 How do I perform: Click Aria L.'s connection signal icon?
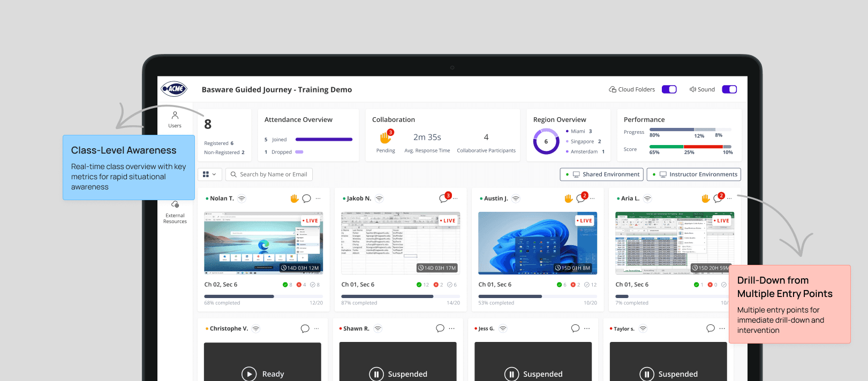647,199
